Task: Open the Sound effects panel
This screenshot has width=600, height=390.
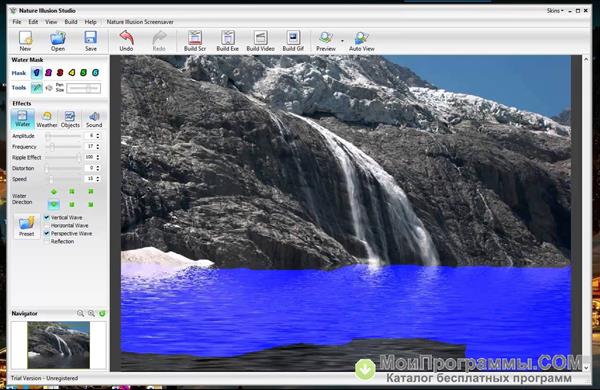Action: [x=94, y=119]
